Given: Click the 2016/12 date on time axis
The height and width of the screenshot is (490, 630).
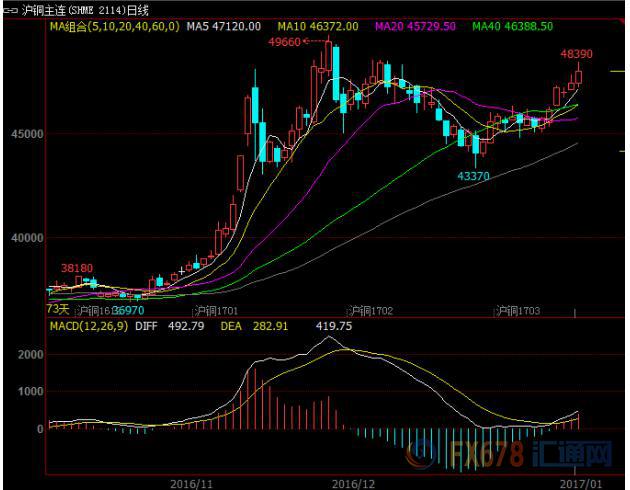Looking at the screenshot, I should coord(352,481).
